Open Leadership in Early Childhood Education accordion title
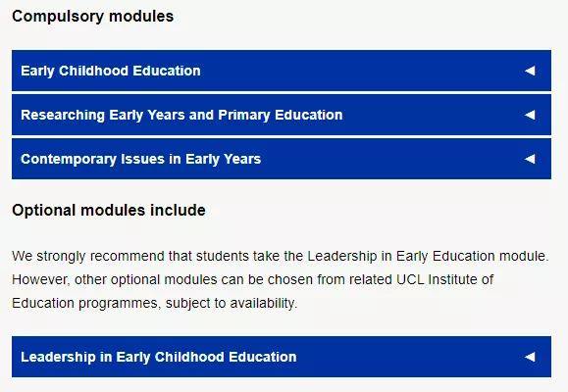Screen dimensions: 568x392 (158, 358)
